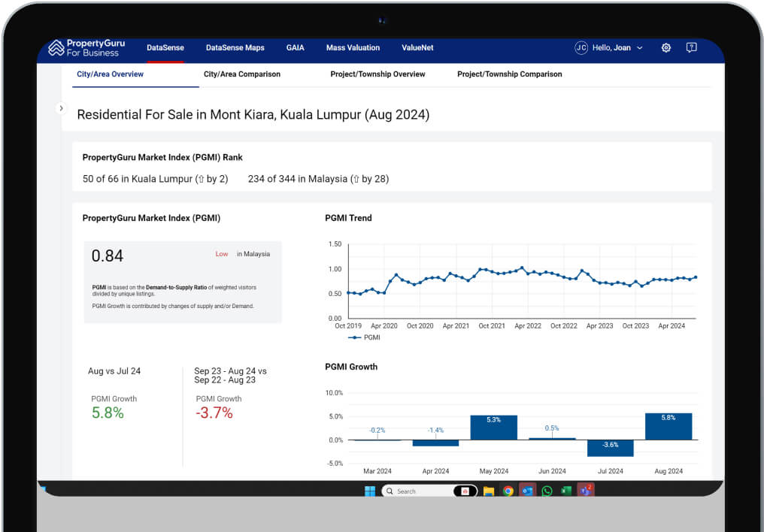The image size is (764, 532).
Task: Open Excel from taskbar
Action: [x=566, y=491]
